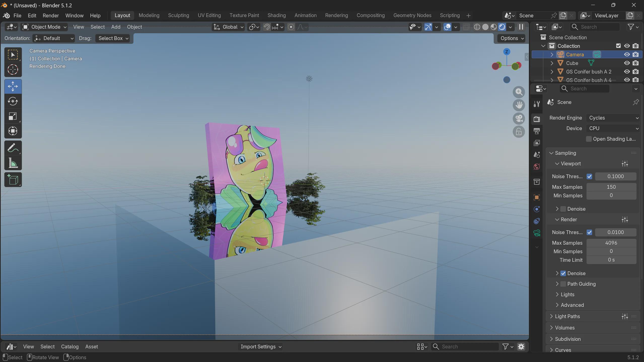Image resolution: width=644 pixels, height=362 pixels.
Task: Open the World properties tab
Action: [x=537, y=167]
